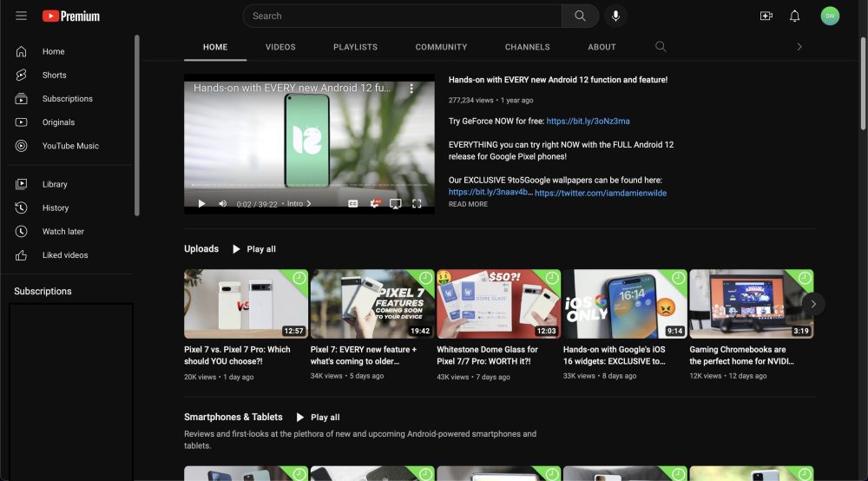Toggle closed captions on the video

[353, 203]
